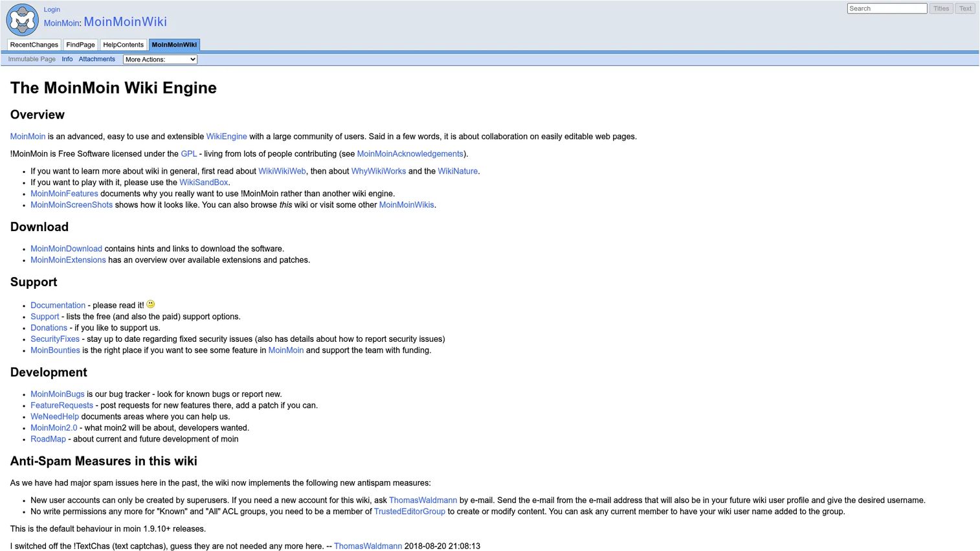The width and height of the screenshot is (980, 551).
Task: Open the SecurityFixes link
Action: 55,339
